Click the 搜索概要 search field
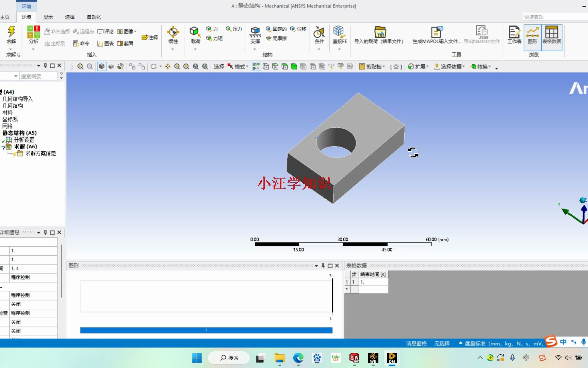 37,76
